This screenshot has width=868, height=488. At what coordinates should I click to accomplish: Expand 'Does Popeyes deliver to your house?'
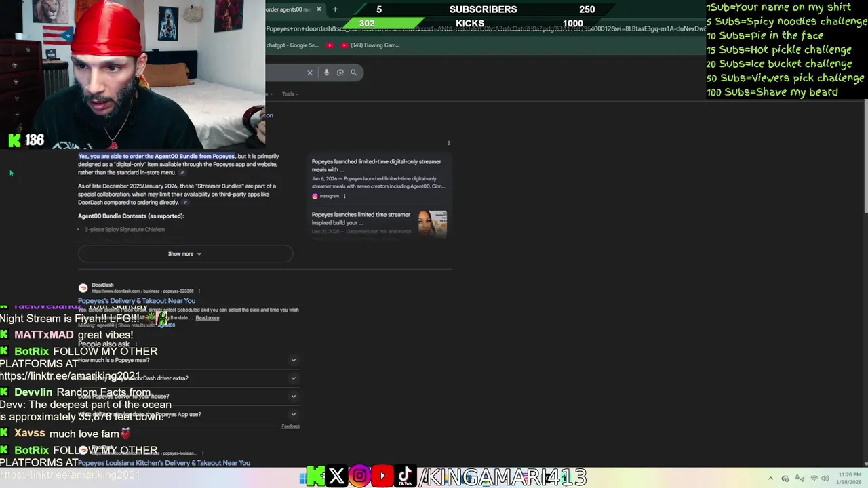click(x=187, y=396)
